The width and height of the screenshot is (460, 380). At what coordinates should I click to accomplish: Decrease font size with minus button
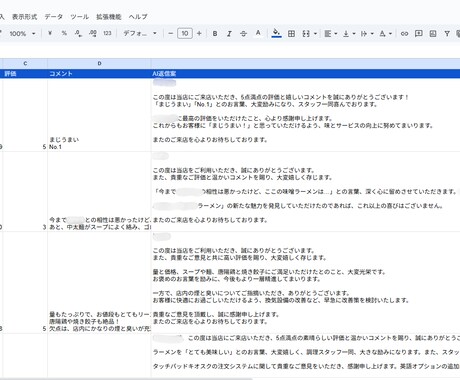(171, 33)
